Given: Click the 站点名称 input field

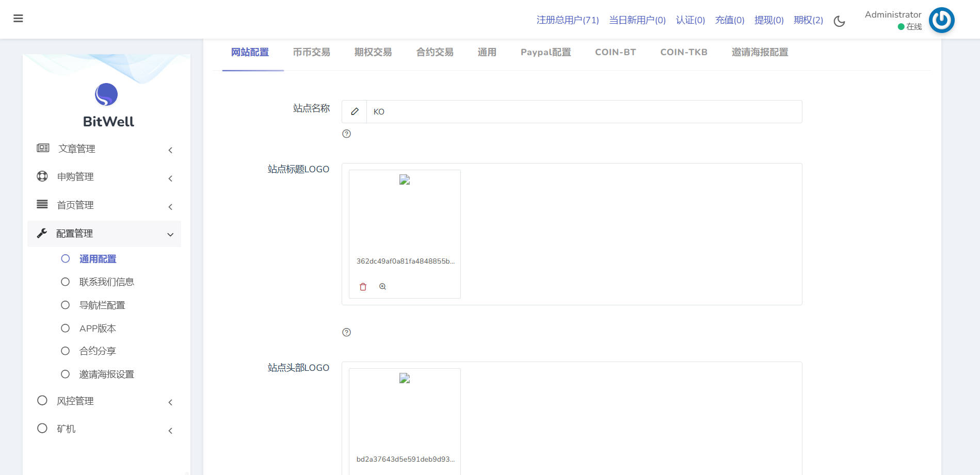Looking at the screenshot, I should [583, 111].
